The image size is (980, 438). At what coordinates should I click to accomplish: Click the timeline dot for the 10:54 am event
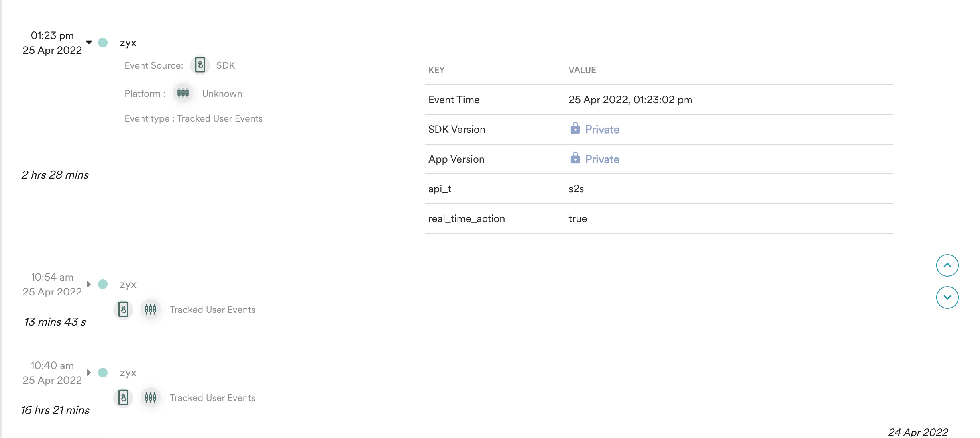pyautogui.click(x=103, y=284)
